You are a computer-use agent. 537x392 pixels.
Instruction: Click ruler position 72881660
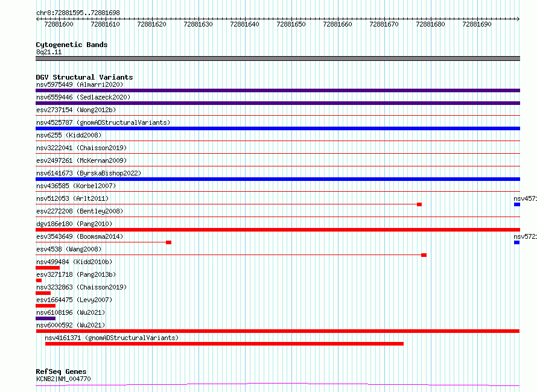pyautogui.click(x=338, y=24)
